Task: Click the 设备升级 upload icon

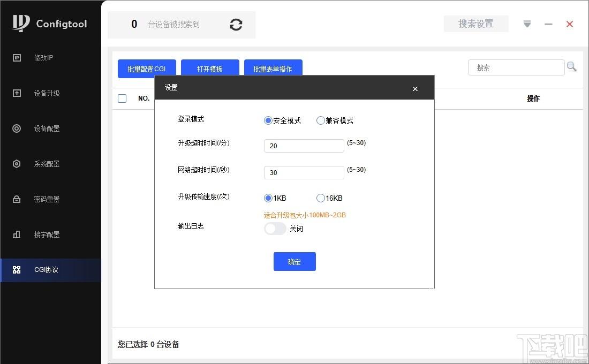Action: (x=17, y=93)
